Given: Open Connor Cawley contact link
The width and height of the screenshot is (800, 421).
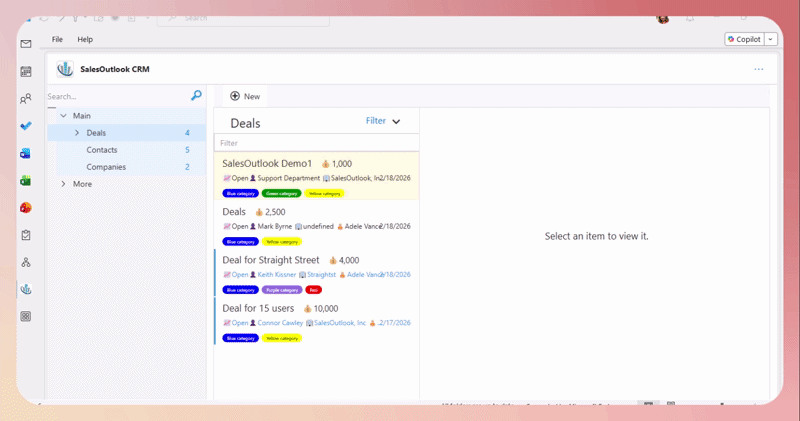Looking at the screenshot, I should coord(280,323).
